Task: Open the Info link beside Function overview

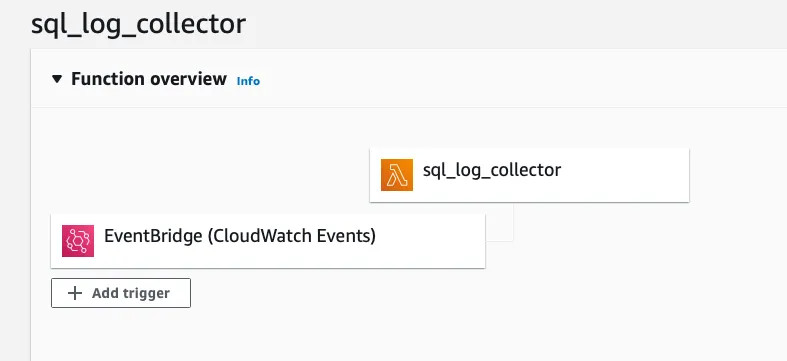Action: pos(248,81)
